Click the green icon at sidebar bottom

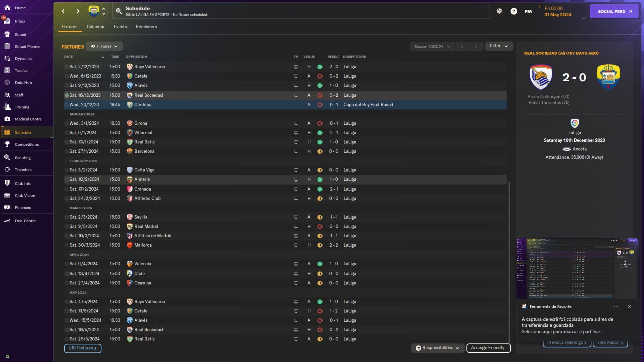pos(7,356)
